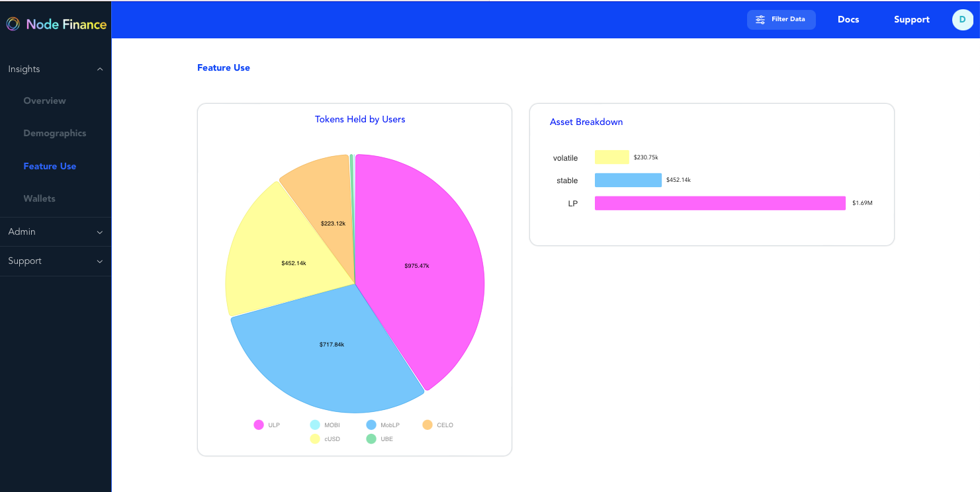This screenshot has height=492, width=980.
Task: Select Feature Use in sidebar
Action: point(50,166)
